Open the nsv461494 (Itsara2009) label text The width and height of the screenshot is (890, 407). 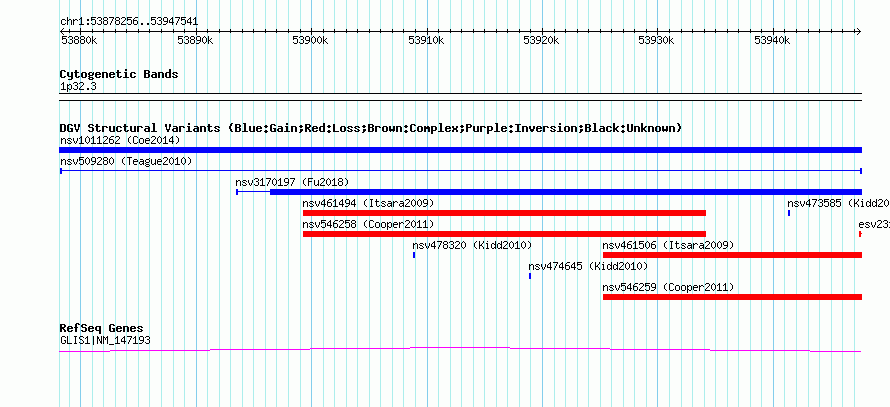pyautogui.click(x=368, y=203)
